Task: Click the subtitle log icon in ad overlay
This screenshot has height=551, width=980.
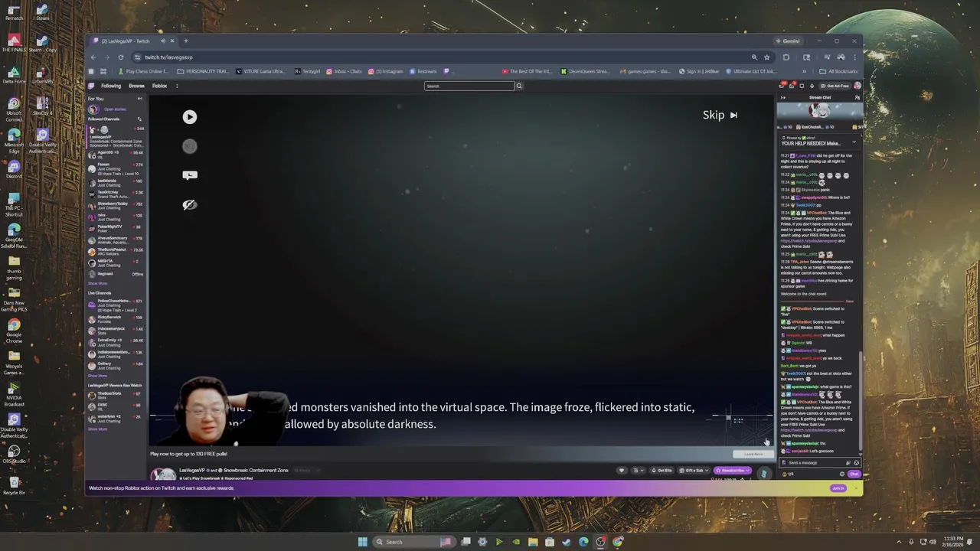Action: (190, 174)
